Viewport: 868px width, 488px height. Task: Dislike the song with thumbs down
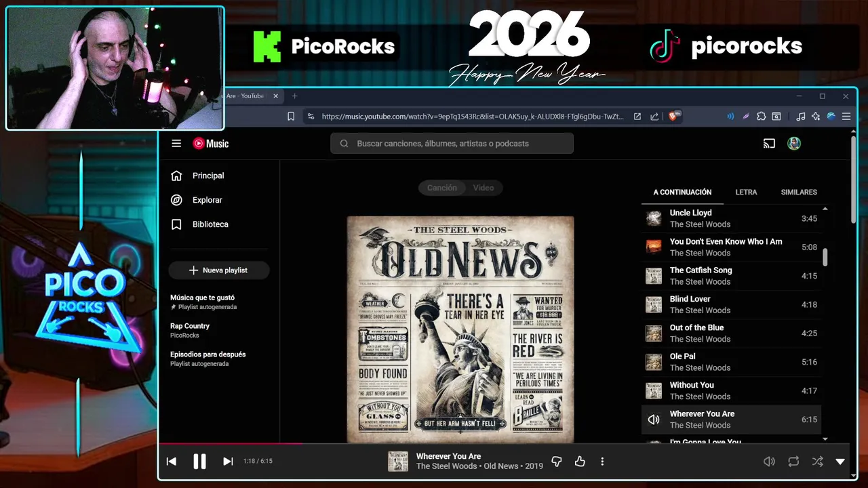click(557, 462)
